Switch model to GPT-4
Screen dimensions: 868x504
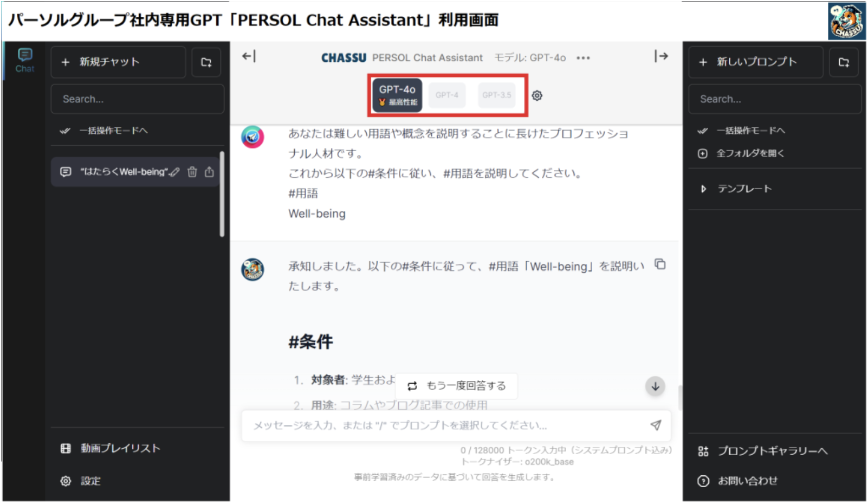click(x=447, y=95)
